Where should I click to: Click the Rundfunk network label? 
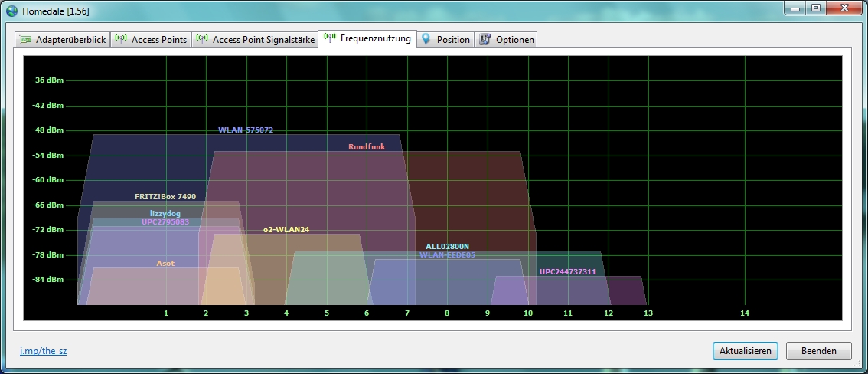367,147
